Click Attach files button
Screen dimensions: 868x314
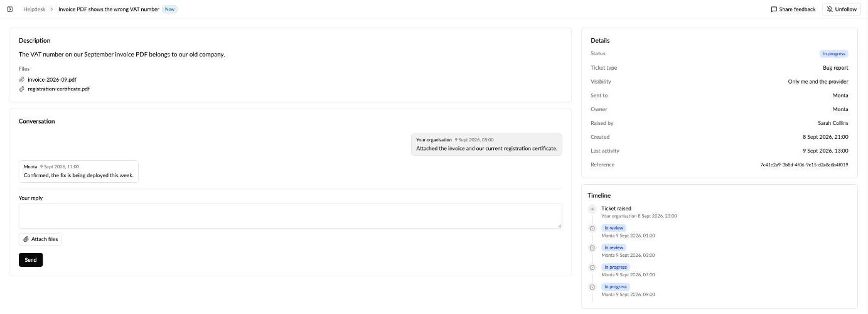[40, 239]
